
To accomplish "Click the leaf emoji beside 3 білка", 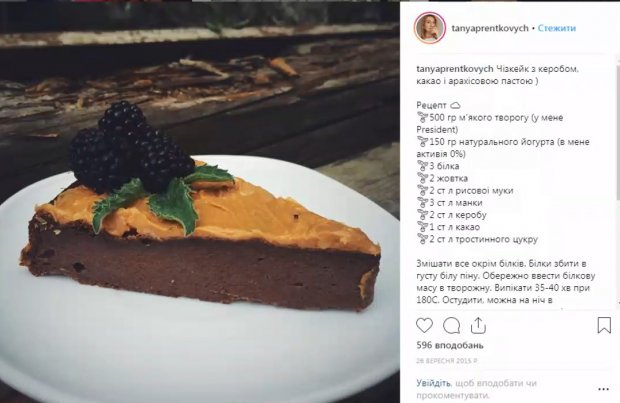I will click(x=423, y=166).
